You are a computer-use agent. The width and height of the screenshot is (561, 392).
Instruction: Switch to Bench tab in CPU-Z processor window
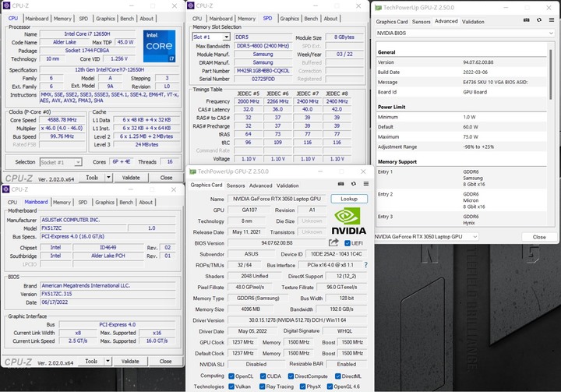[x=127, y=19]
